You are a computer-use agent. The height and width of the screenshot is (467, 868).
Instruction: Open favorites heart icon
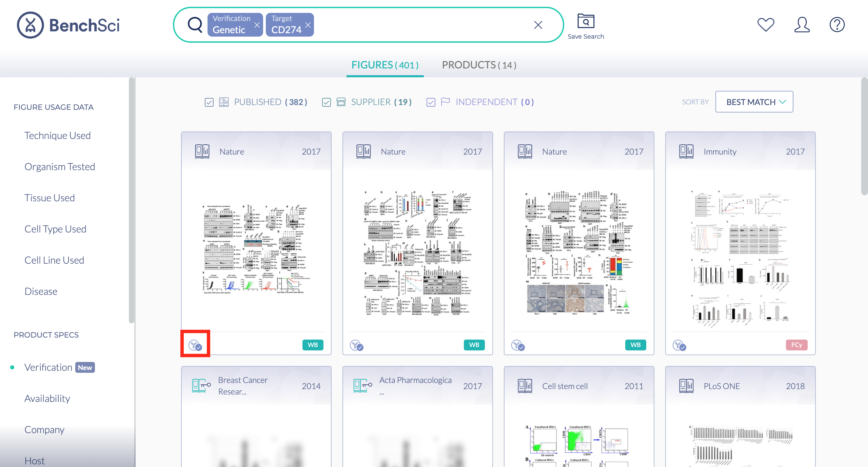[x=766, y=24]
